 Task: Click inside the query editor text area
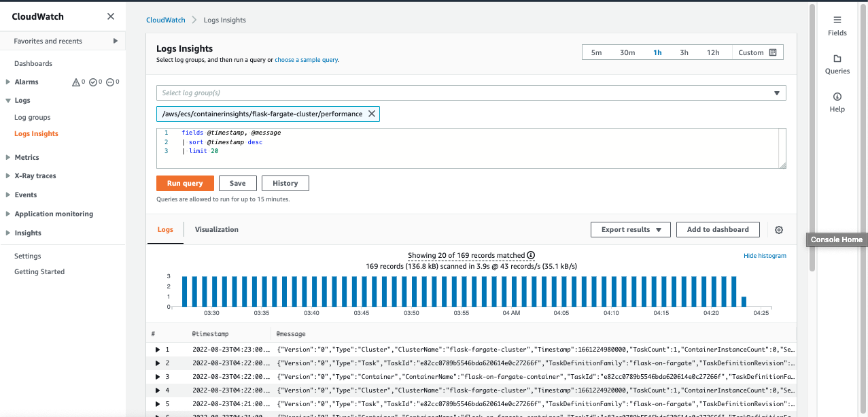[x=471, y=148]
